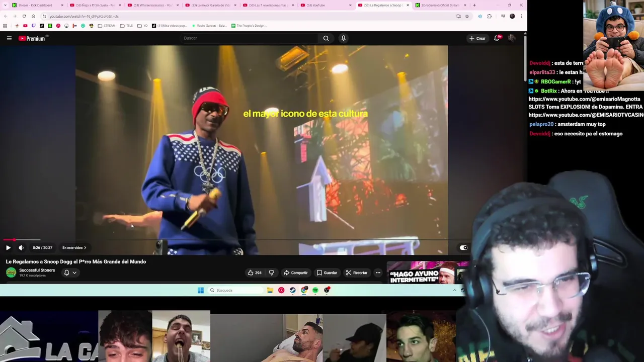The width and height of the screenshot is (644, 362).
Task: Open Spotify from the taskbar
Action: (x=315, y=290)
